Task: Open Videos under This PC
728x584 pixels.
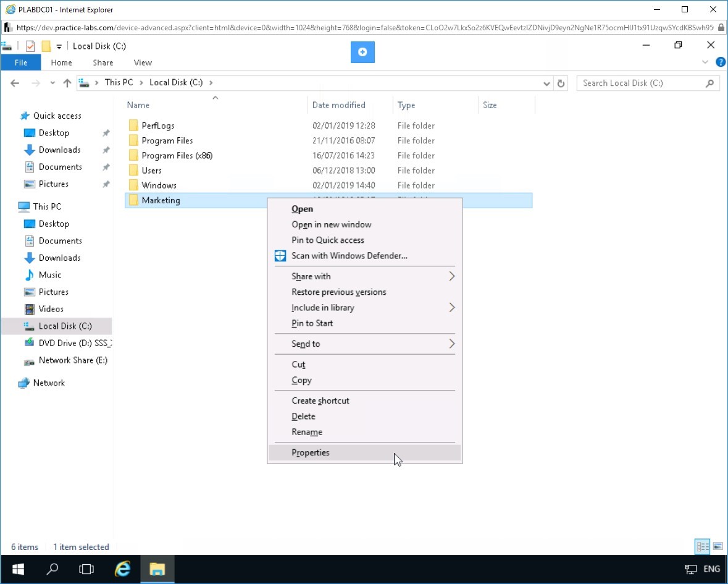Action: coord(51,309)
